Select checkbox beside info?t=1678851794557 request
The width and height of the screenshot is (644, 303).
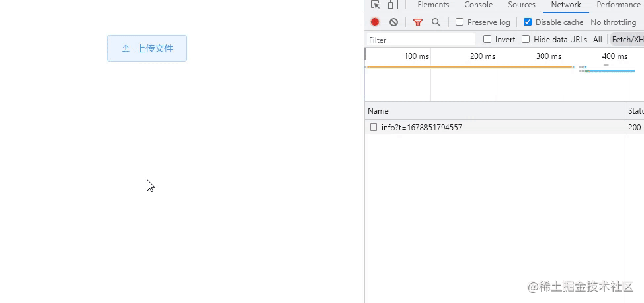374,127
